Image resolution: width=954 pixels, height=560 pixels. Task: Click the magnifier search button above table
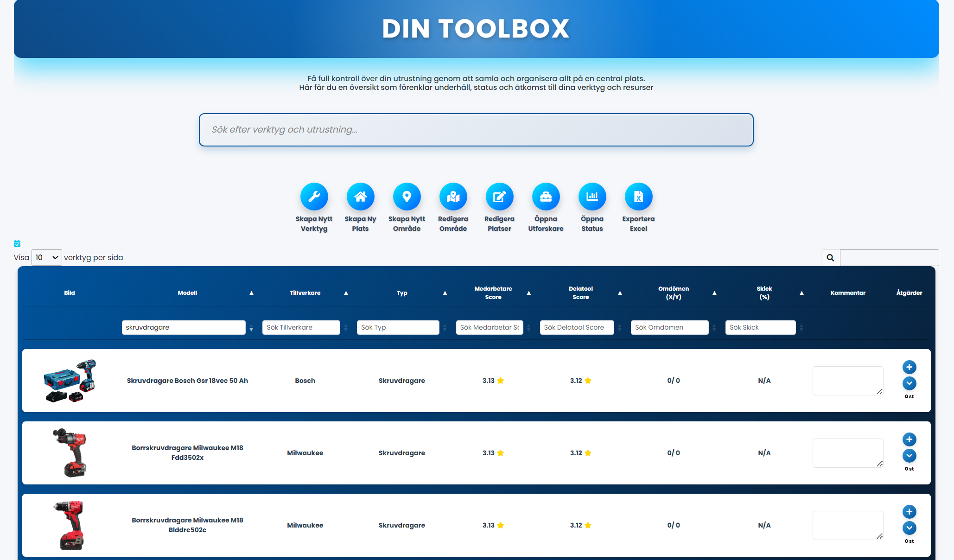(x=830, y=258)
